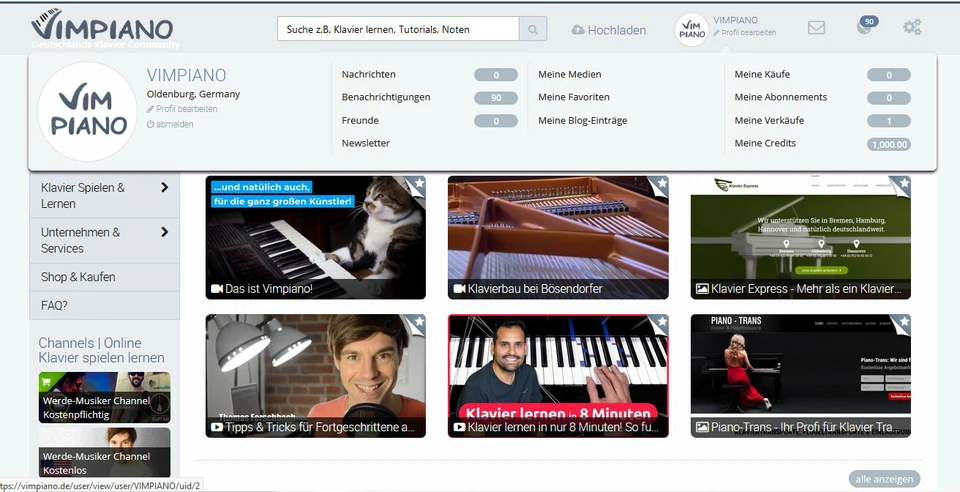Open the Klavier Express thumbnail
This screenshot has width=960, height=492.
tap(801, 237)
